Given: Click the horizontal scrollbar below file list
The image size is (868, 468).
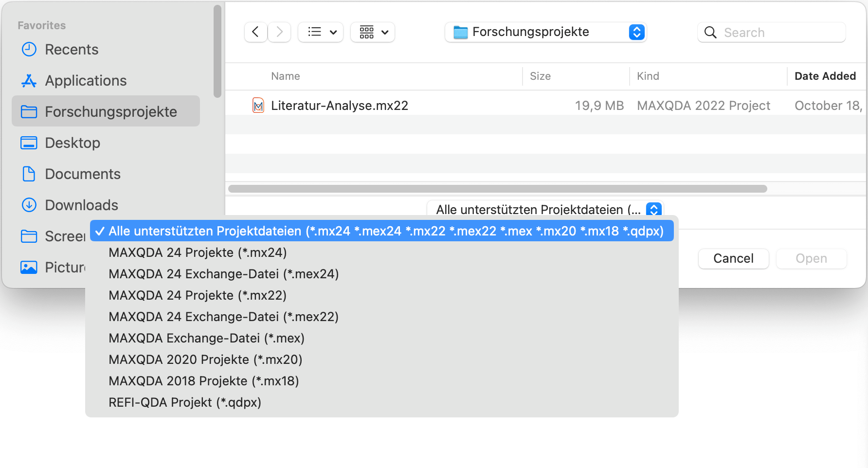Looking at the screenshot, I should click(x=497, y=189).
